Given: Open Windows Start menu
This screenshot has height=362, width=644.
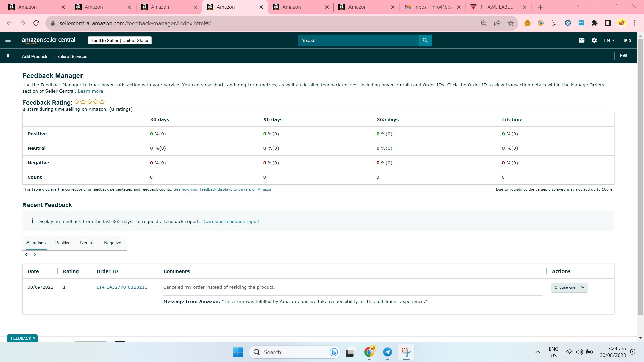Looking at the screenshot, I should coord(238,352).
